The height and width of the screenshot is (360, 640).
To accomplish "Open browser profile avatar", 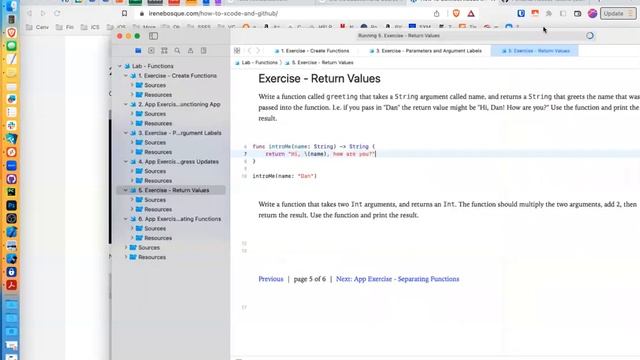I will (593, 13).
